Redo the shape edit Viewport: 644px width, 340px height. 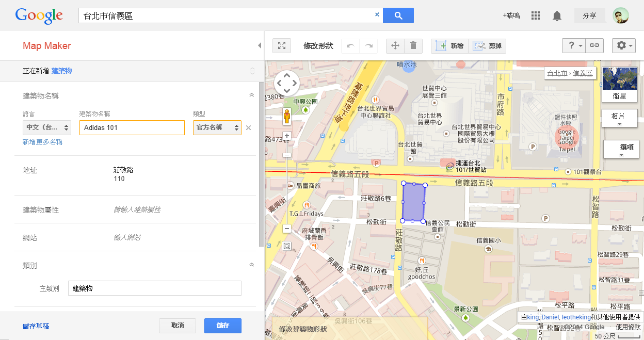[x=368, y=46]
